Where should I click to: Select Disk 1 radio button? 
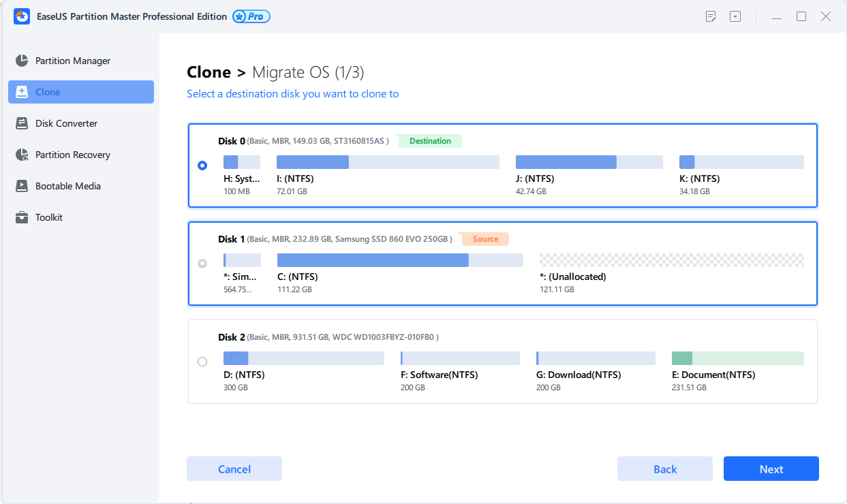click(202, 264)
